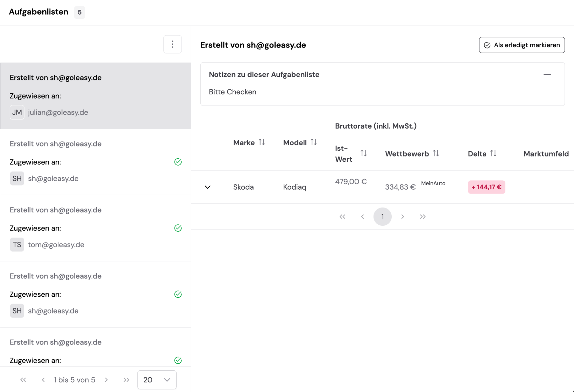Click the red +144,17 € delta badge
The height and width of the screenshot is (392, 575).
[x=486, y=187]
